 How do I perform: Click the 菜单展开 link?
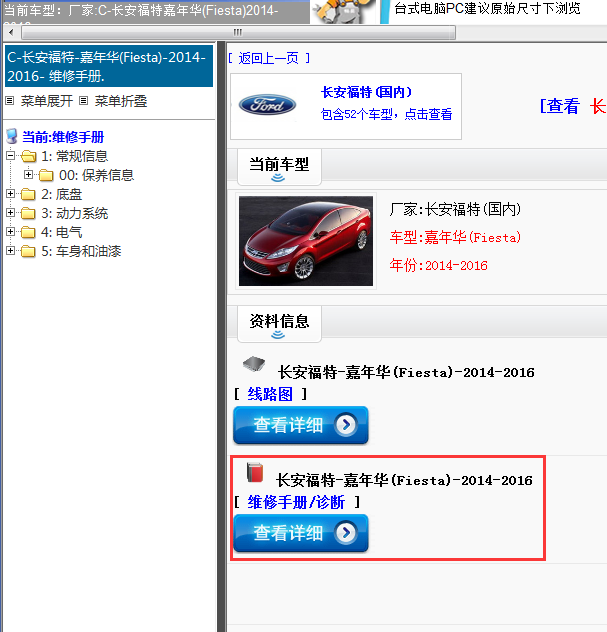(x=47, y=101)
